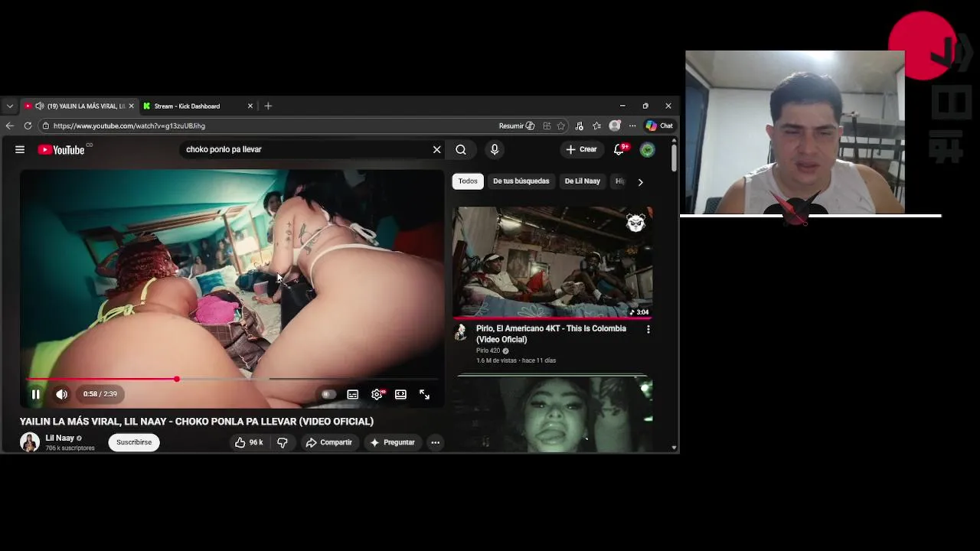Open the Edge browser profile avatar
This screenshot has height=551, width=980.
click(615, 126)
